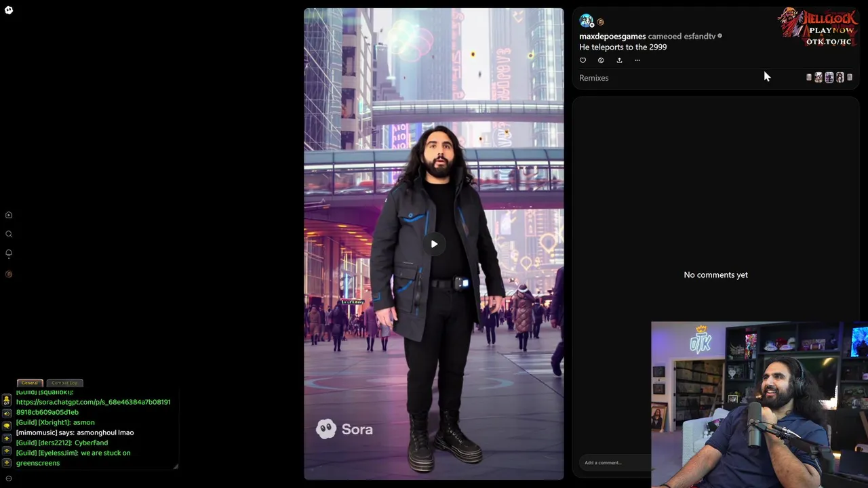The width and height of the screenshot is (868, 488).
Task: Click the chat down-arrow icon
Action: click(x=7, y=451)
